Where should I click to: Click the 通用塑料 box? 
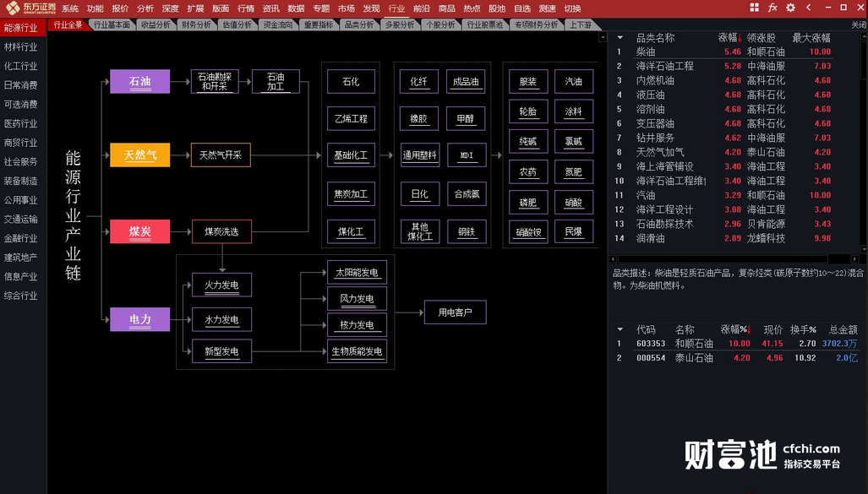point(419,155)
